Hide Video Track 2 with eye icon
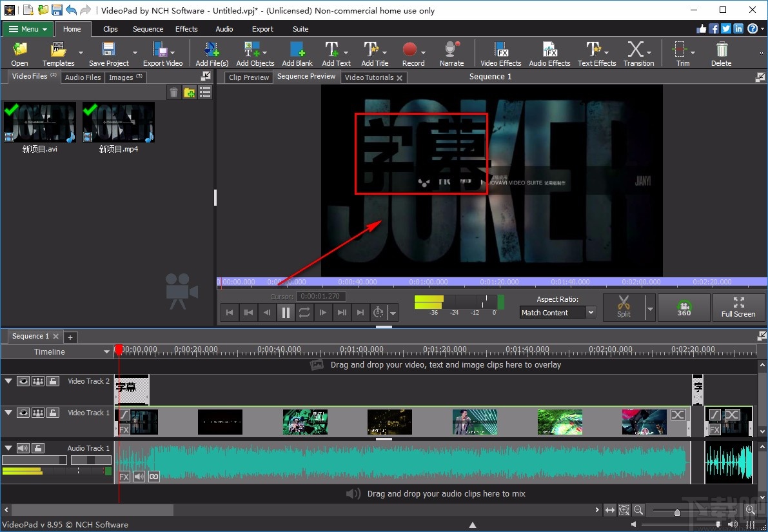The image size is (768, 532). [x=23, y=381]
